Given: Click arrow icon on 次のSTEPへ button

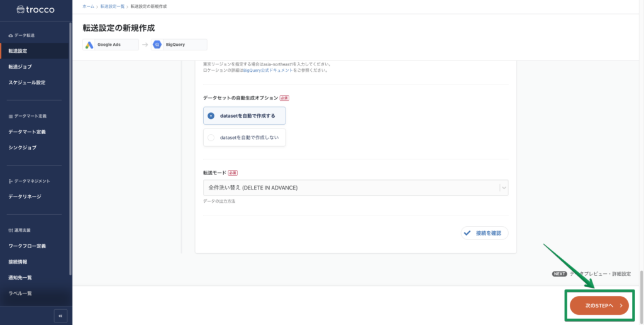Looking at the screenshot, I should tap(620, 305).
